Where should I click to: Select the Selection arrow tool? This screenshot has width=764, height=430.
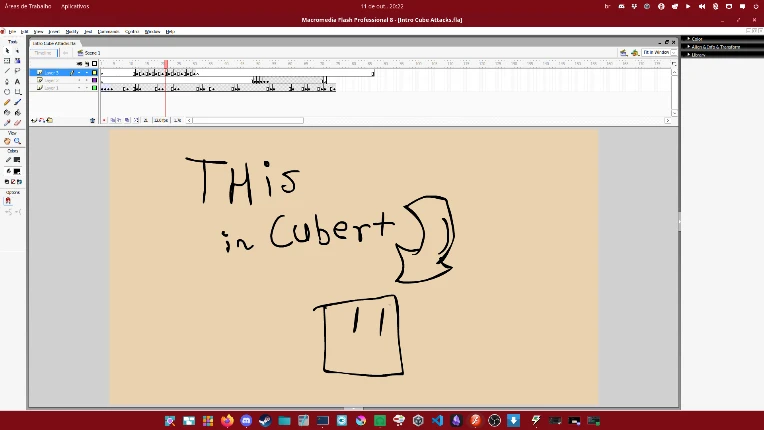7,51
